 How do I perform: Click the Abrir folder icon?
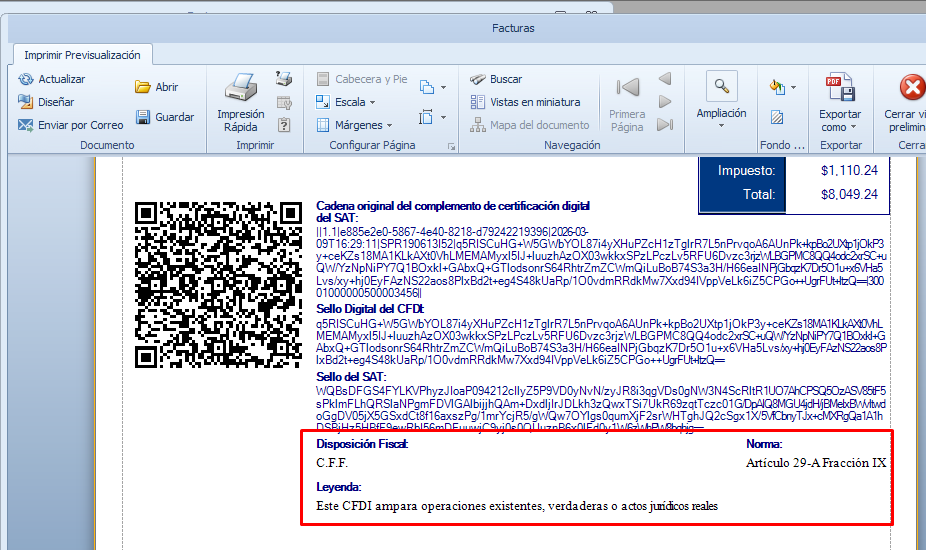pos(143,87)
